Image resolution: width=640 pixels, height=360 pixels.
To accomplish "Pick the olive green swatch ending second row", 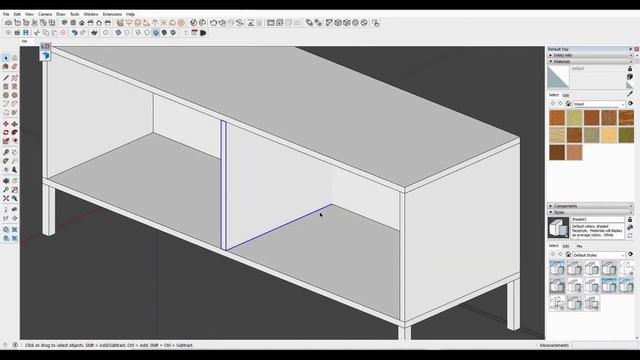I will pos(626,135).
